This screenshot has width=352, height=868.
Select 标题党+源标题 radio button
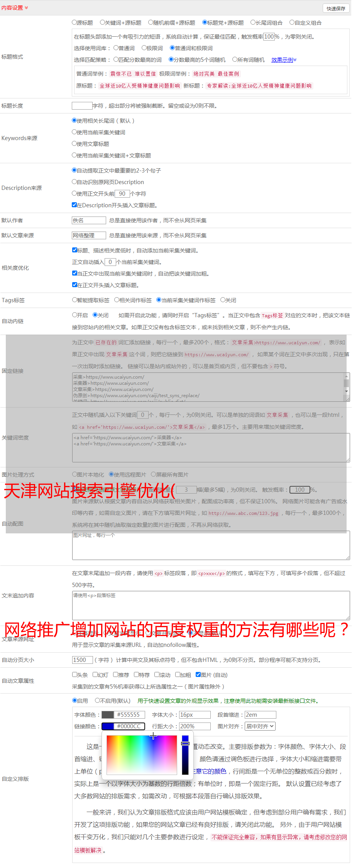pos(205,22)
